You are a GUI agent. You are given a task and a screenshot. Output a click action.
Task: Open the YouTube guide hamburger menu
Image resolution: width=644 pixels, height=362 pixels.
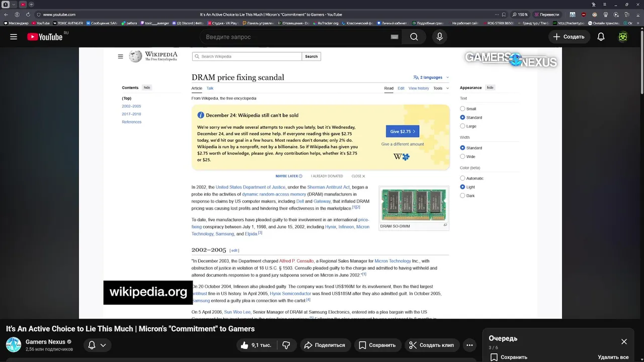pyautogui.click(x=14, y=37)
